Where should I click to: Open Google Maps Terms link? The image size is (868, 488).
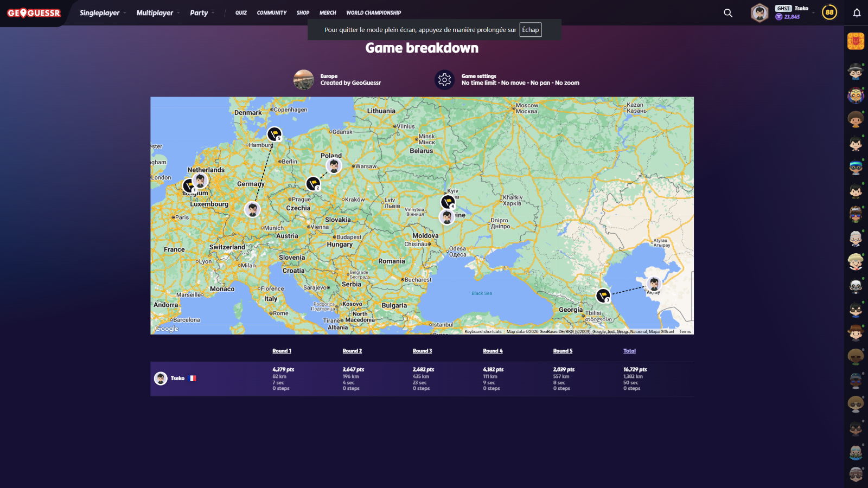[685, 331]
